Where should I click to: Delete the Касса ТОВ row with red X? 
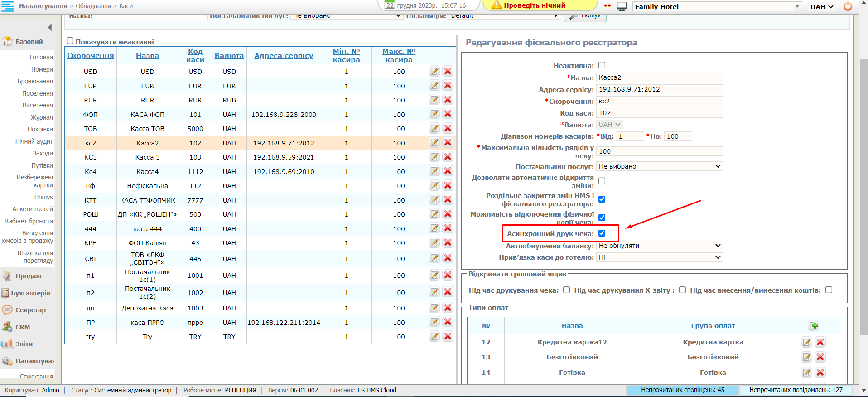[x=448, y=129]
